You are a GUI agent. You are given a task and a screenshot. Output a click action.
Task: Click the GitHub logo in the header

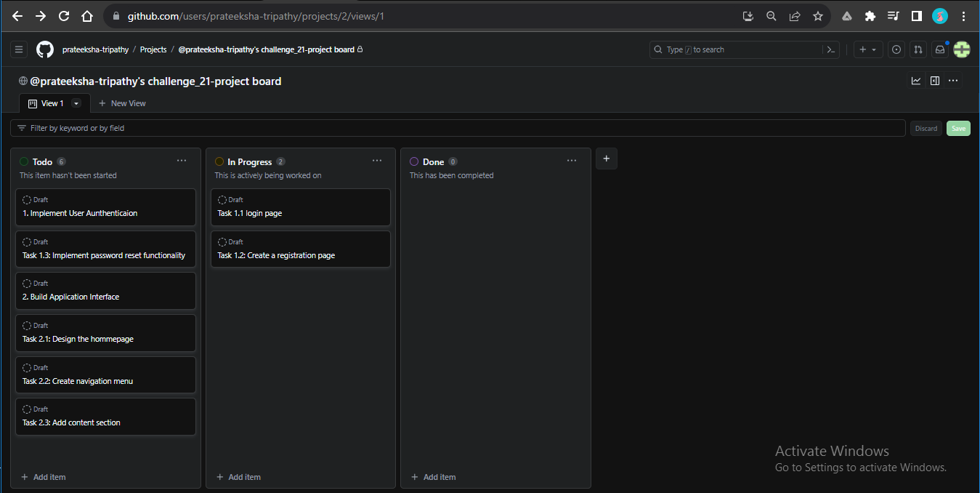click(44, 49)
